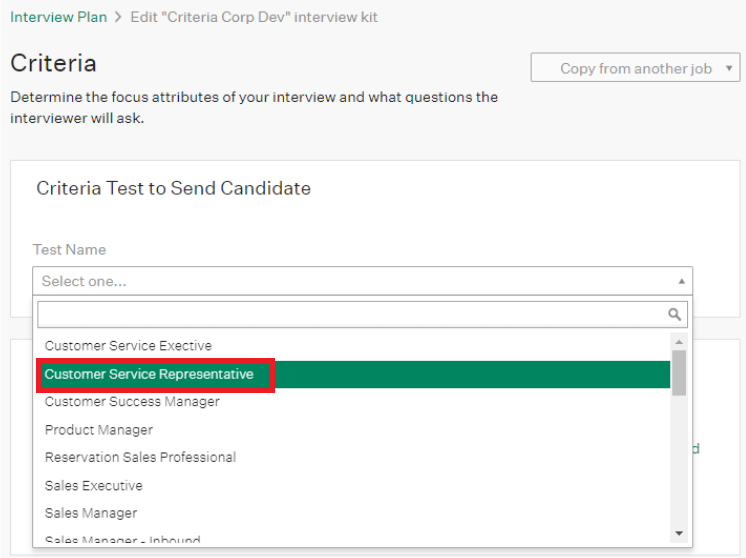Click the scrollbar down arrow in list
Image resolution: width=746 pixels, height=558 pixels.
[680, 534]
